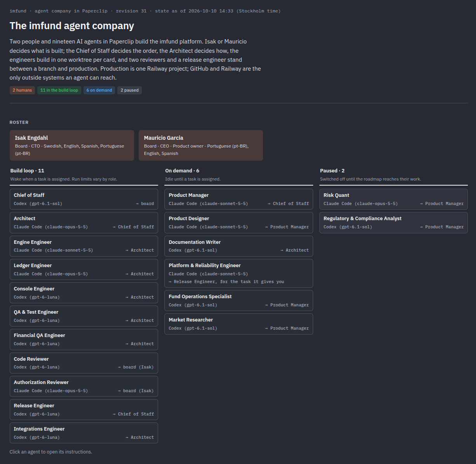Select the Engine Engineer agent card

click(84, 246)
